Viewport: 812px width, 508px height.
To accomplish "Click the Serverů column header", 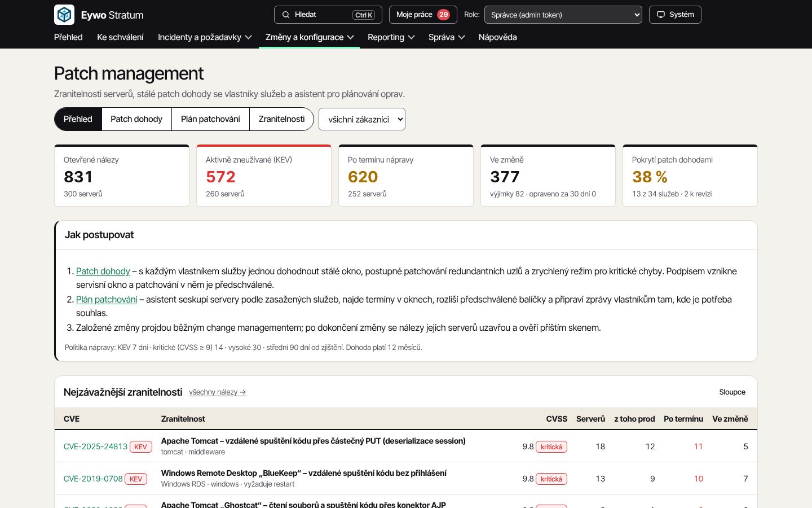I will pos(590,419).
